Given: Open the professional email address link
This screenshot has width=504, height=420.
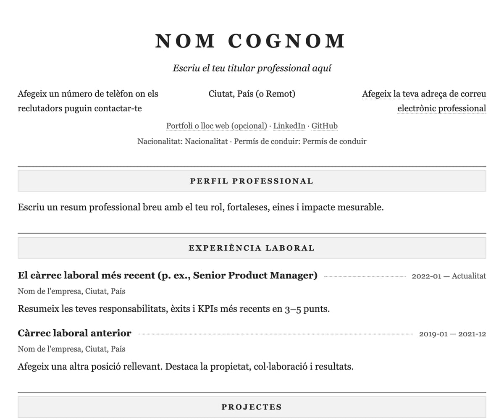Looking at the screenshot, I should [x=424, y=101].
